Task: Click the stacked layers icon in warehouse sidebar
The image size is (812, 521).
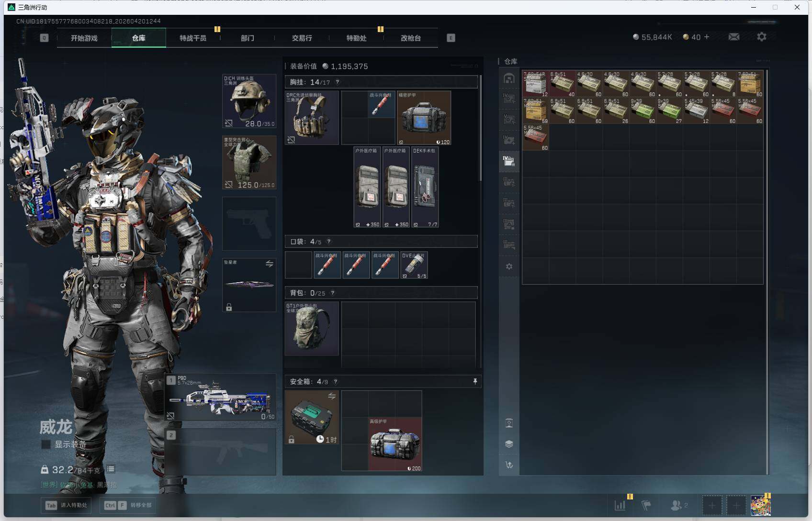Action: (509, 444)
